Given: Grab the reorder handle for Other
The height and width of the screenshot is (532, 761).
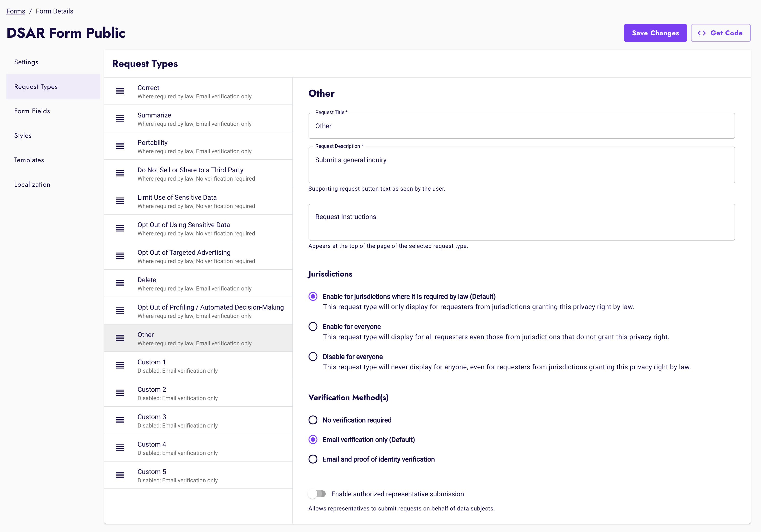Looking at the screenshot, I should [x=120, y=338].
